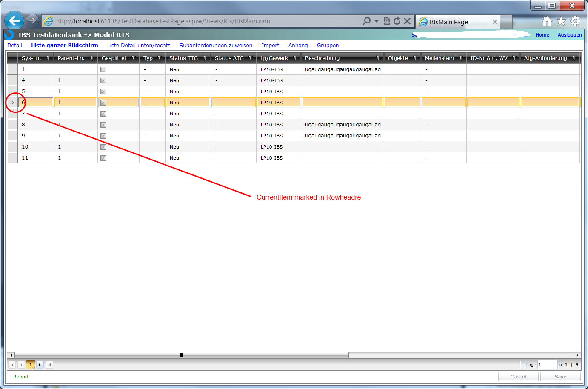Toggle the Gesplittet checkbox in row 7
Image resolution: width=588 pixels, height=389 pixels.
click(x=103, y=114)
